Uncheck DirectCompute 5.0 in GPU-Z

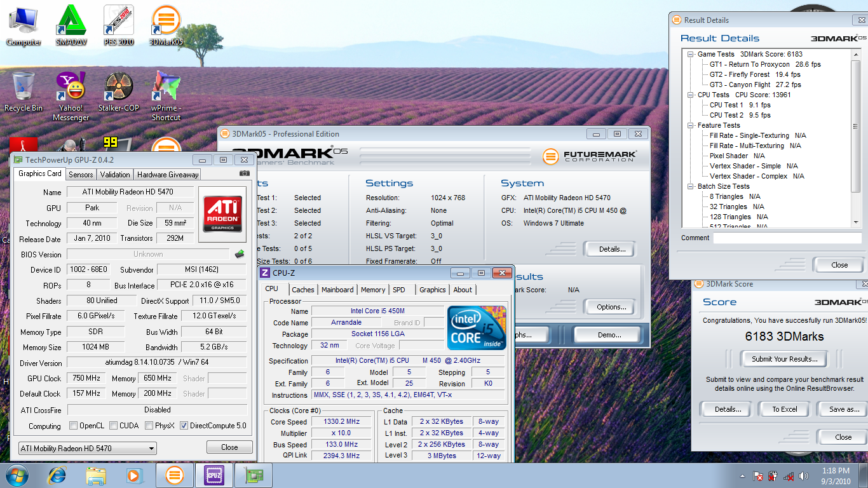click(184, 426)
